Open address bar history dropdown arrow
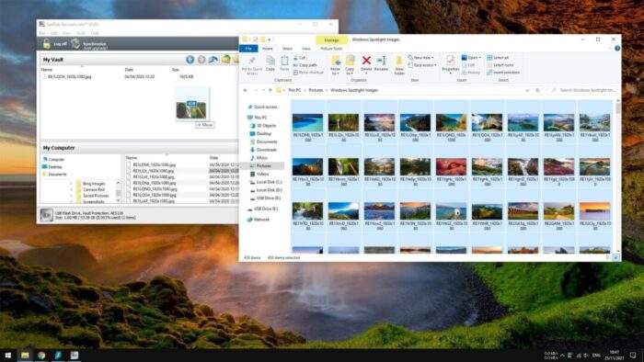The width and height of the screenshot is (644, 362). coord(528,90)
